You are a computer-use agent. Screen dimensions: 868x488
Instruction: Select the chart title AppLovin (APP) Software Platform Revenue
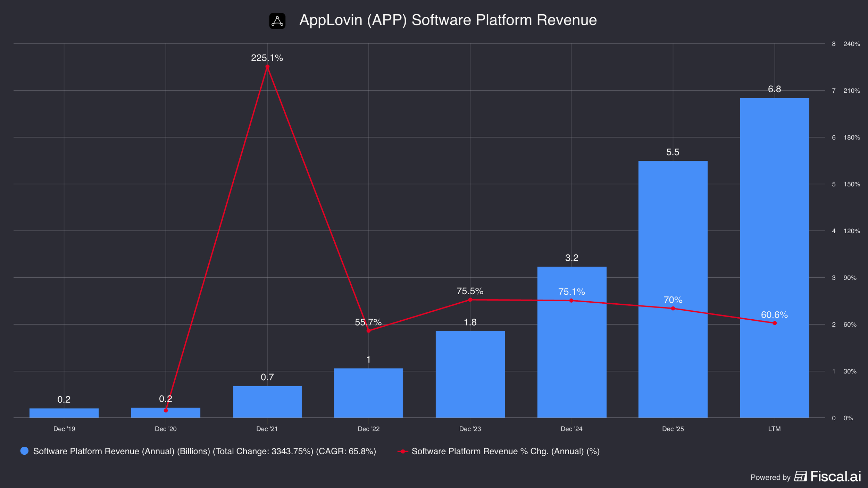click(448, 20)
